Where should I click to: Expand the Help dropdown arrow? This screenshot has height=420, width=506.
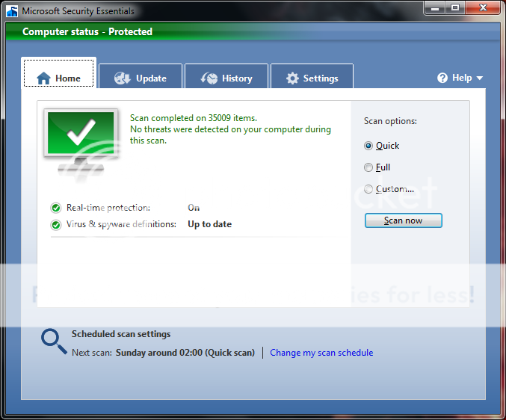tap(480, 78)
